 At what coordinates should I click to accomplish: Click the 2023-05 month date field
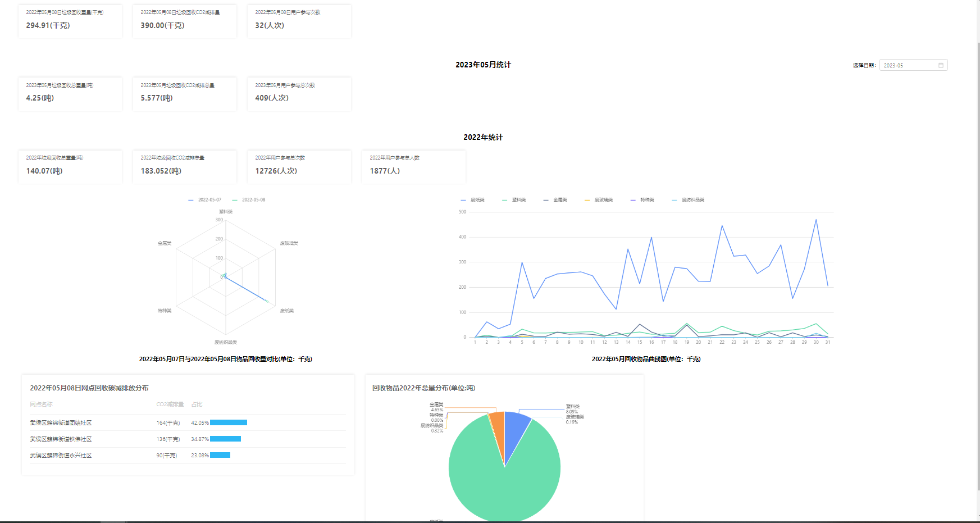(913, 65)
